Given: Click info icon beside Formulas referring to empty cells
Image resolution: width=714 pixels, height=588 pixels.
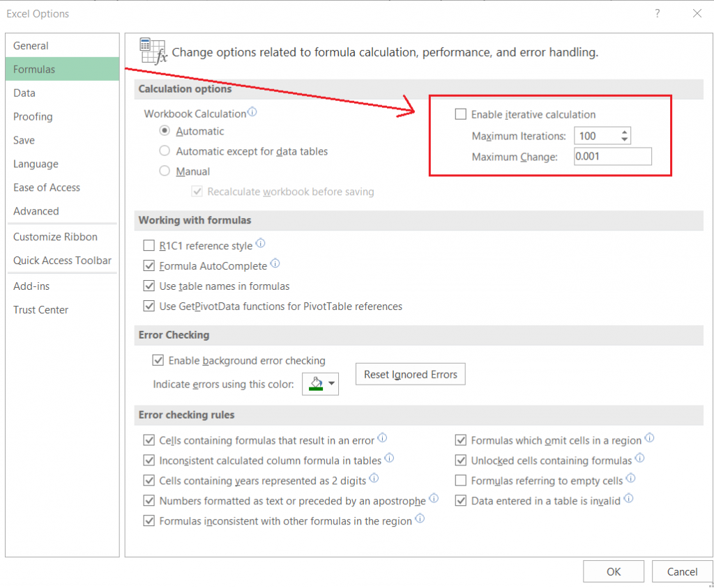Looking at the screenshot, I should [630, 479].
